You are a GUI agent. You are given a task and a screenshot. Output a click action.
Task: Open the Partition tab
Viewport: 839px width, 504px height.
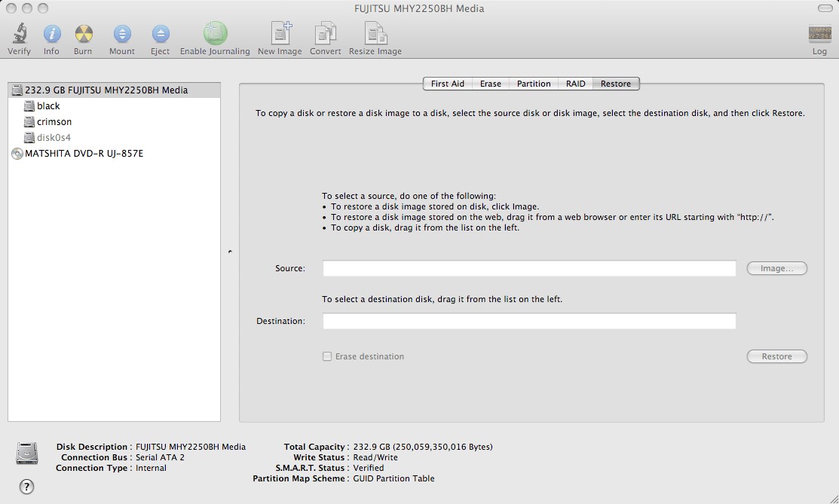tap(534, 84)
